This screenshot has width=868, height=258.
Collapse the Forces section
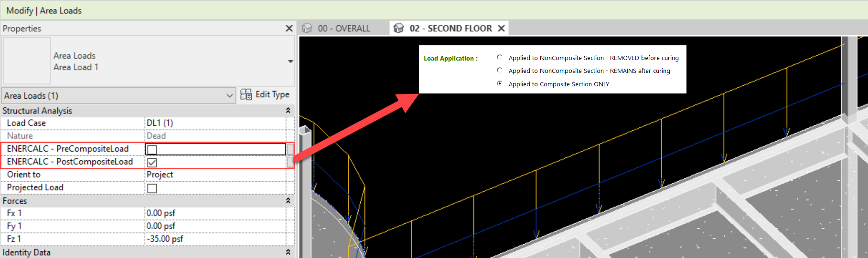288,201
